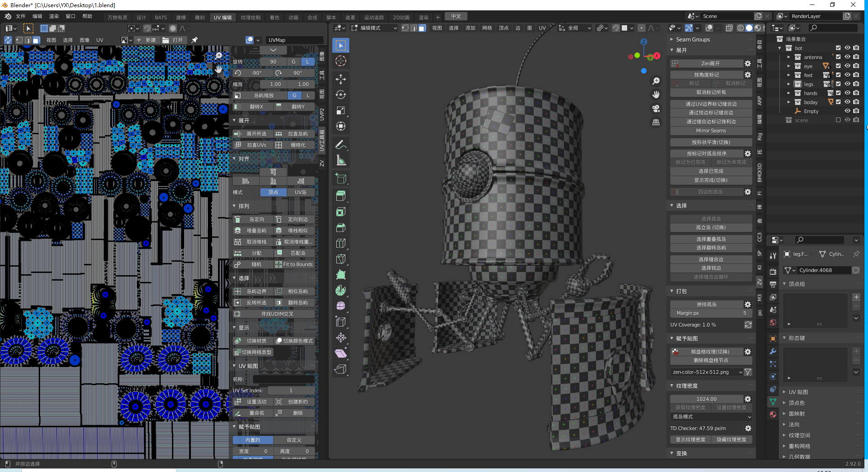Image resolution: width=868 pixels, height=472 pixels.
Task: Open the 文件 menu
Action: click(21, 16)
